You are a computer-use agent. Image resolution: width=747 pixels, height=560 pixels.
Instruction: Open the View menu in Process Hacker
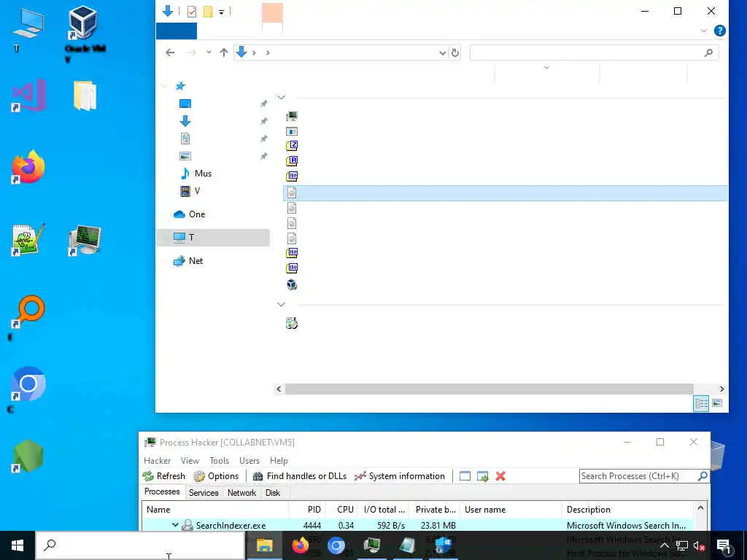tap(190, 461)
